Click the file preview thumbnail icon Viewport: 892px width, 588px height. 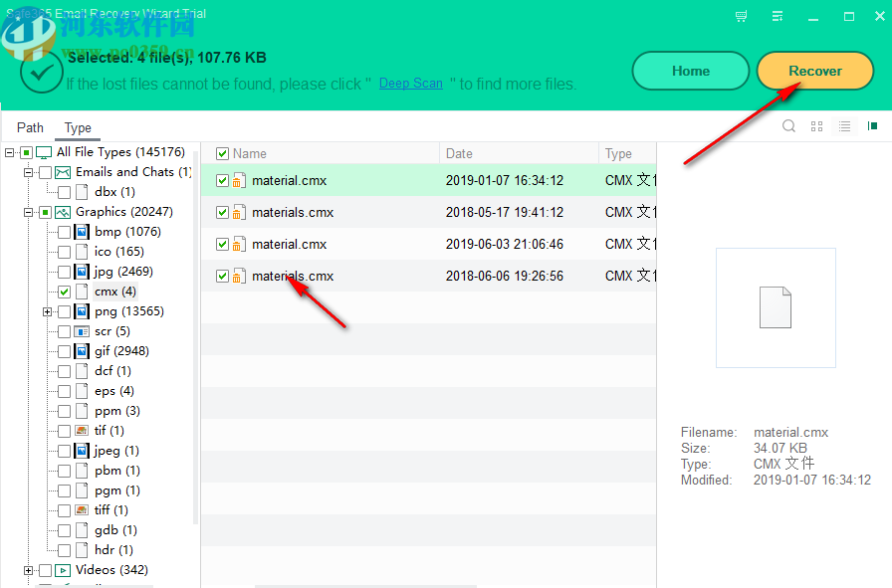click(776, 307)
